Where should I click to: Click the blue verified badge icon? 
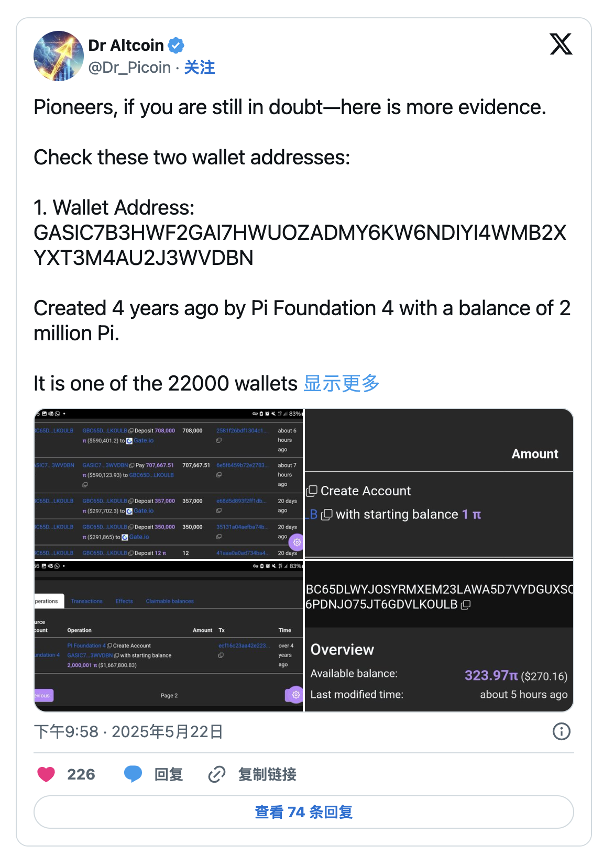(176, 46)
